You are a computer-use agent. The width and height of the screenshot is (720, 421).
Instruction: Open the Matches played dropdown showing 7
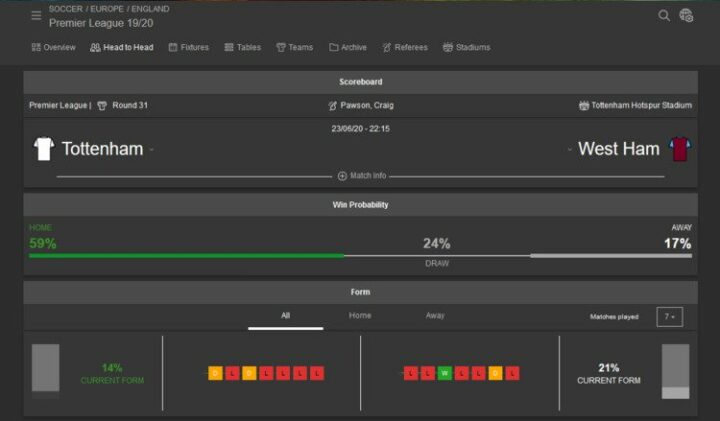[x=669, y=317]
